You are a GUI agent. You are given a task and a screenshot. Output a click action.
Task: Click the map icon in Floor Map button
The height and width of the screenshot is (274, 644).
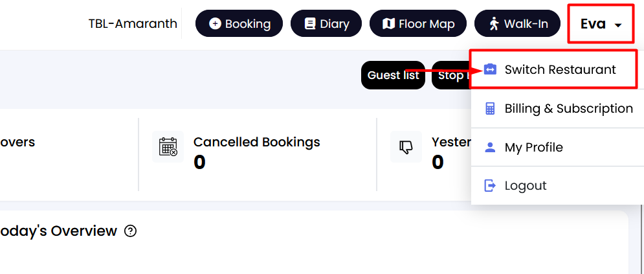(x=388, y=24)
